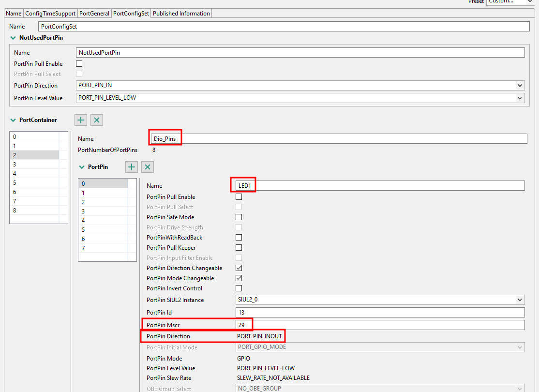The image size is (539, 392).
Task: Select PortContainer list entry 2
Action: tap(34, 155)
